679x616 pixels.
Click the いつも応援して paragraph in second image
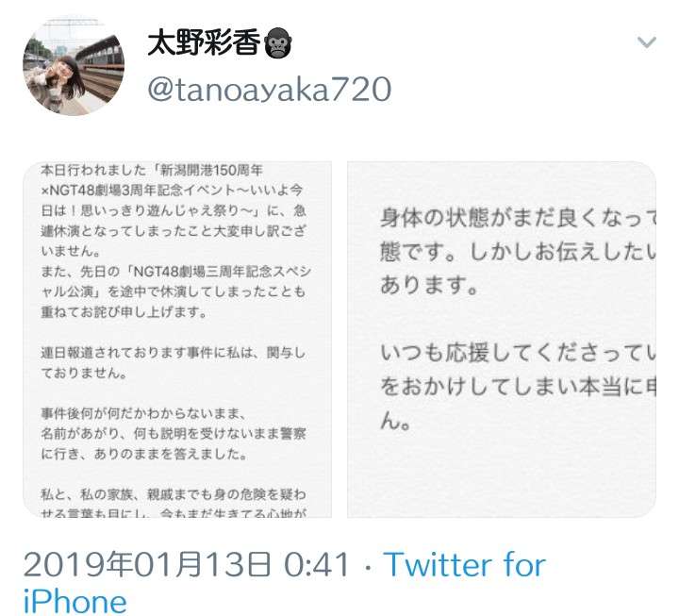518,387
